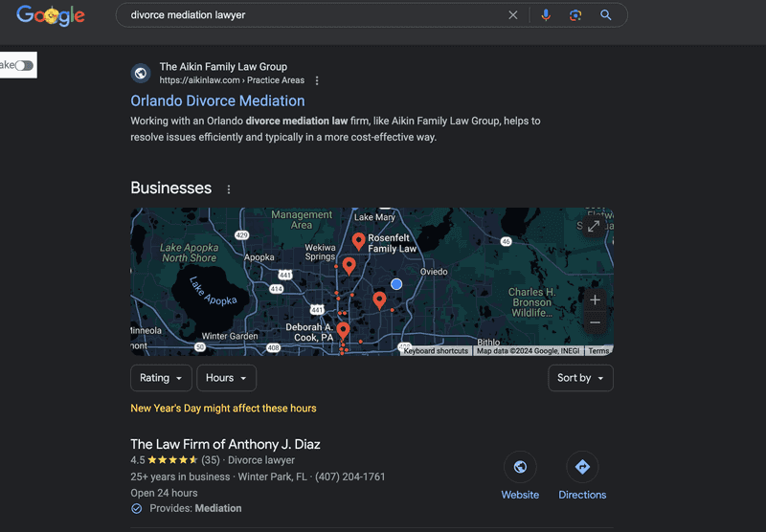The width and height of the screenshot is (766, 532).
Task: Open Google Lens image search
Action: tap(575, 15)
